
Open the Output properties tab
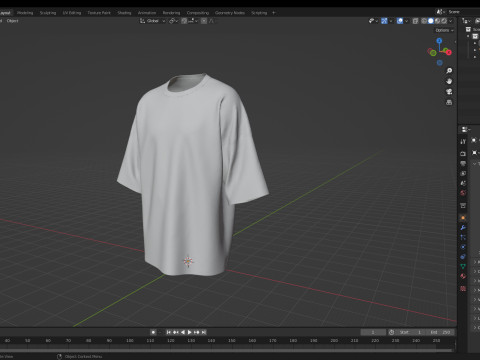(x=463, y=164)
